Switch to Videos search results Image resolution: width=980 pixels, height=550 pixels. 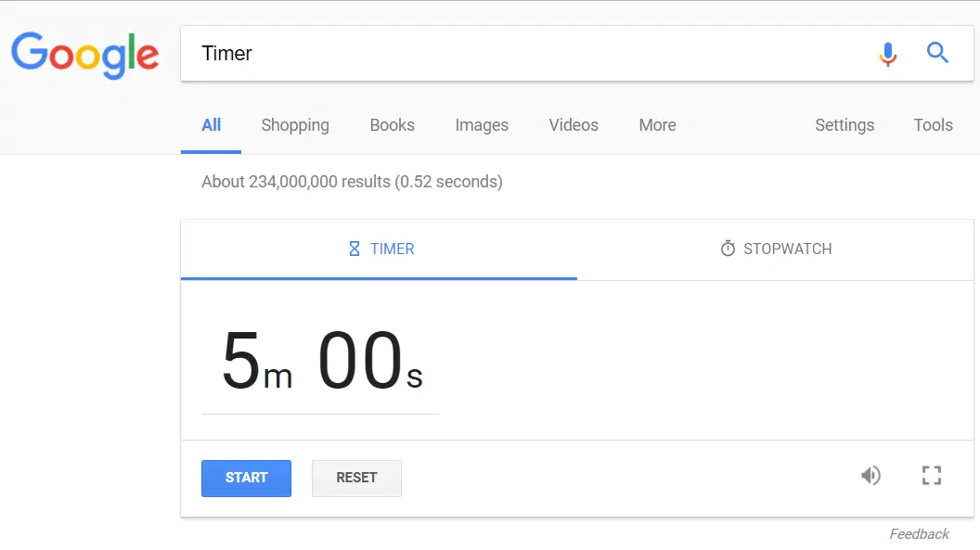(x=574, y=125)
